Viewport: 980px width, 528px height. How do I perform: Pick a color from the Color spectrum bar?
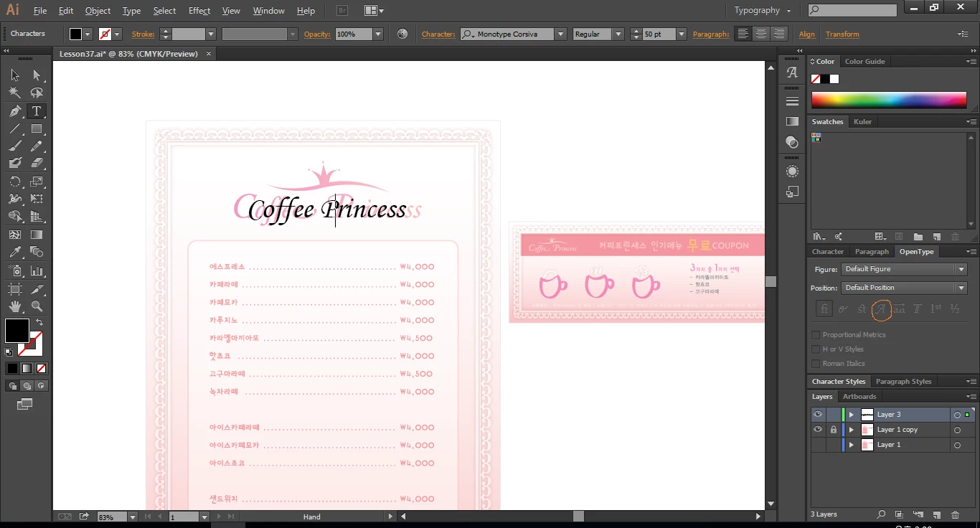[889, 100]
